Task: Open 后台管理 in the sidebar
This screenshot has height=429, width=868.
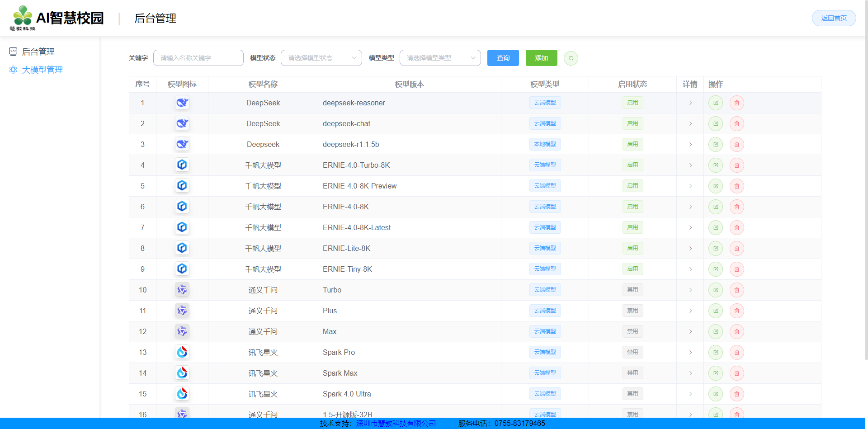Action: click(x=38, y=52)
